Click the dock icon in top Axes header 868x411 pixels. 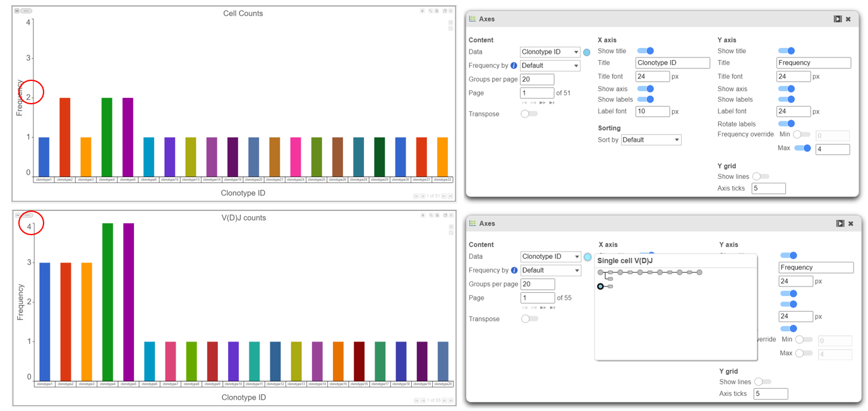tap(838, 19)
